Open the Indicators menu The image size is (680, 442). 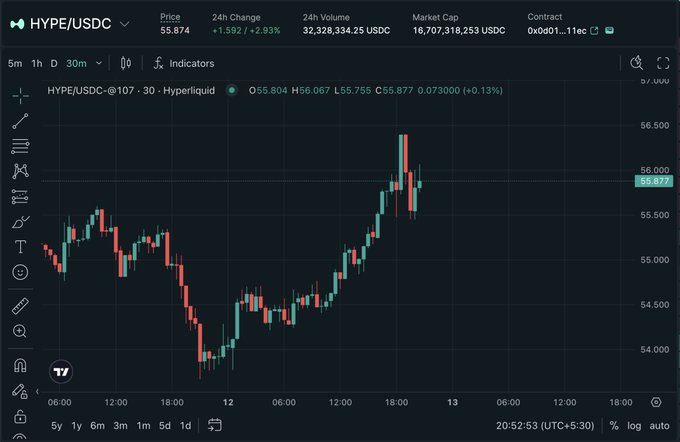(x=184, y=63)
